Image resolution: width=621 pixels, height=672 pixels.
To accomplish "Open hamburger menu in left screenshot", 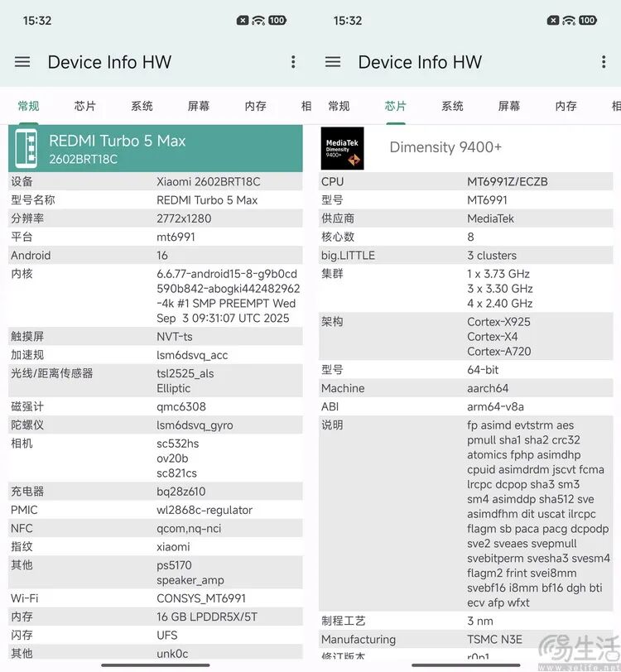I will click(22, 62).
